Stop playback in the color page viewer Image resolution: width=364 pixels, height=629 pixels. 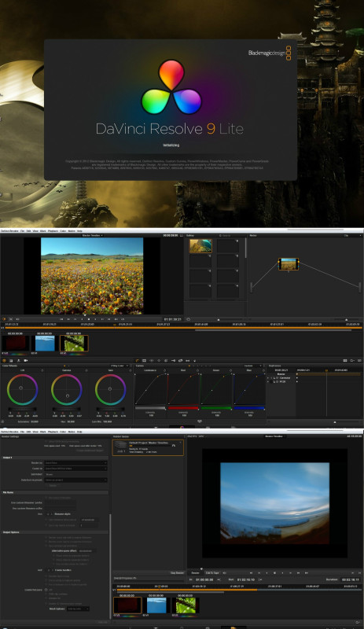point(89,319)
